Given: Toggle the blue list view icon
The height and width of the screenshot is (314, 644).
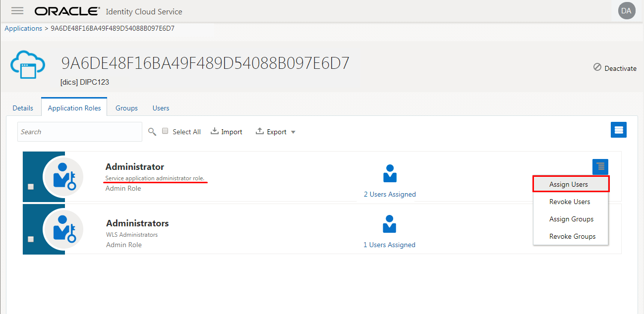Looking at the screenshot, I should [619, 130].
